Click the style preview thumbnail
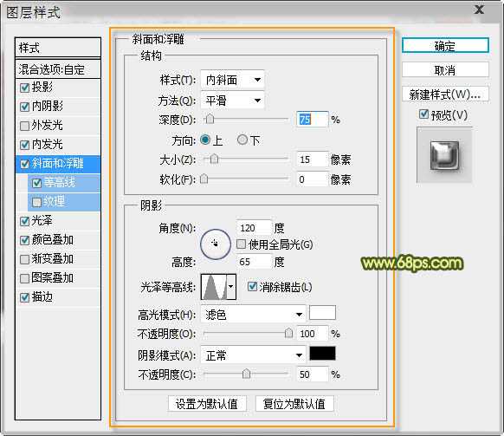 click(x=444, y=155)
